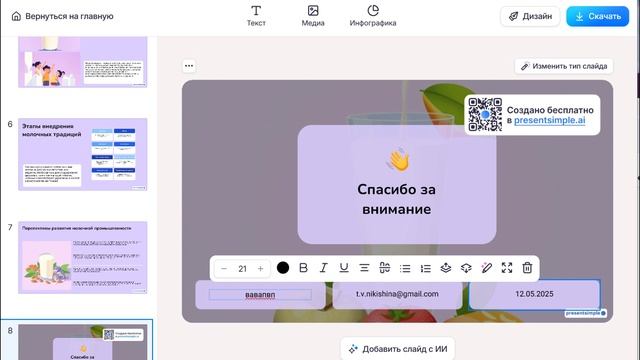Click the magic pen AI edit icon

pyautogui.click(x=487, y=268)
